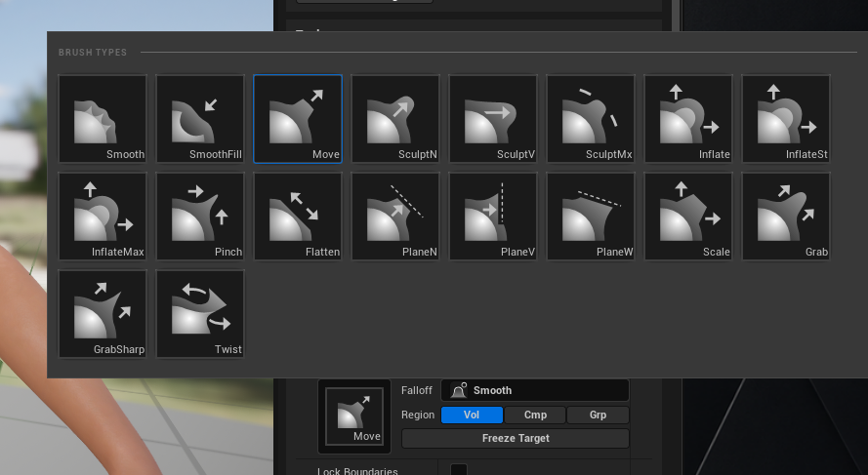Pick the PlaneN brush
Image resolution: width=868 pixels, height=475 pixels.
[395, 217]
